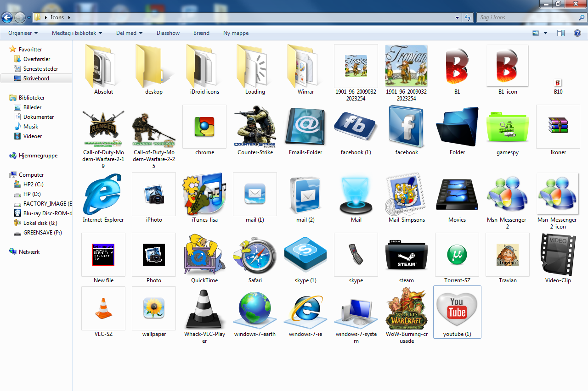This screenshot has width=588, height=391.
Task: Open the Del med dropdown
Action: [x=130, y=33]
